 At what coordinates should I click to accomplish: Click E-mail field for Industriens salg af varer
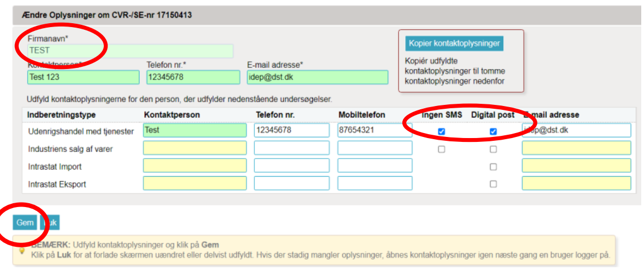tap(576, 148)
